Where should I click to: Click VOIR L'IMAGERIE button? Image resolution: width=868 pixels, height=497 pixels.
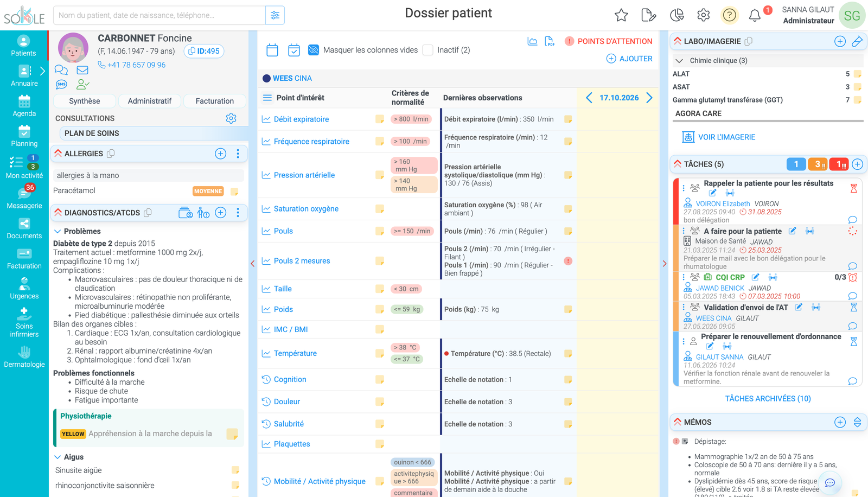point(719,137)
